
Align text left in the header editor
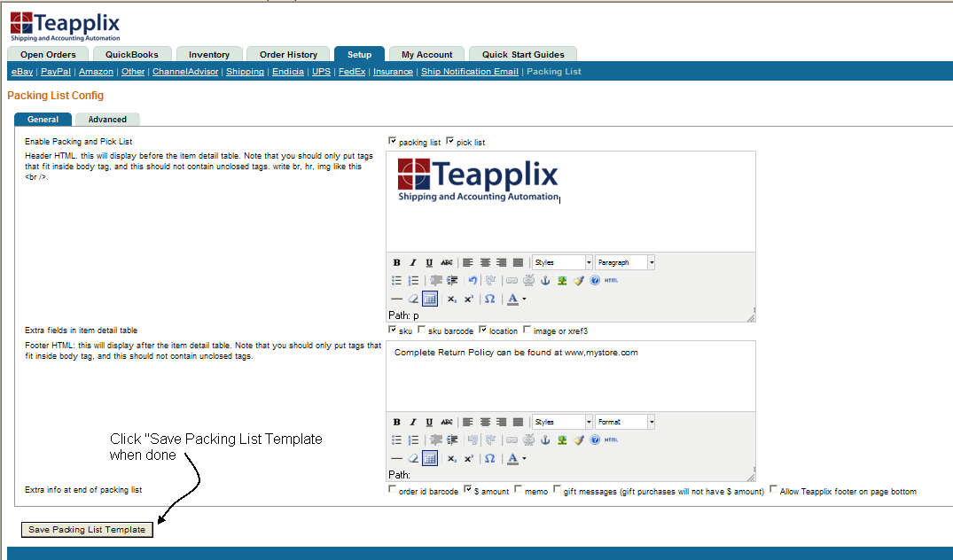pyautogui.click(x=467, y=262)
